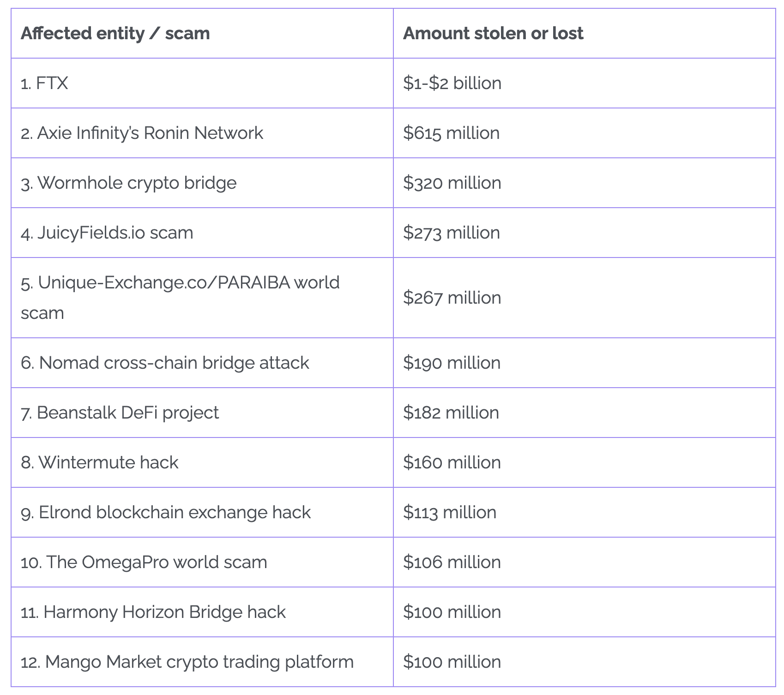Click the 'Amount stolen or lost' header
The height and width of the screenshot is (695, 784).
pos(493,33)
